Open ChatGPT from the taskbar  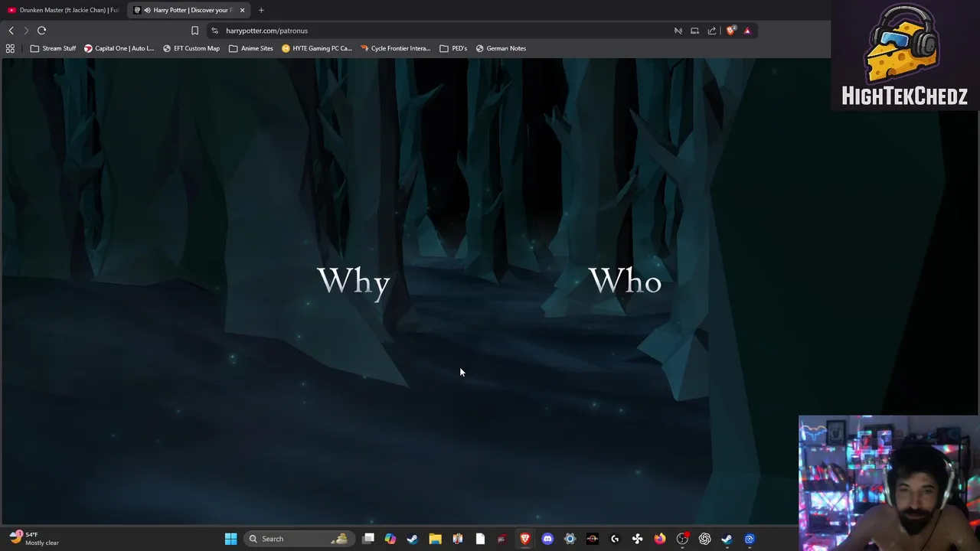pos(704,539)
